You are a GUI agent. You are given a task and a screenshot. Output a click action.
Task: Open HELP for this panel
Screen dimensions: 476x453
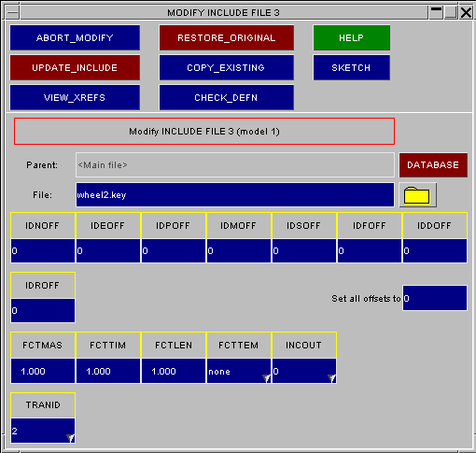352,37
